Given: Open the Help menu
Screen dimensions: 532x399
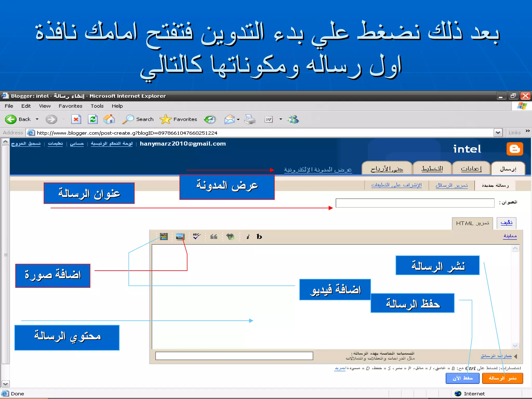Looking at the screenshot, I should tap(117, 106).
